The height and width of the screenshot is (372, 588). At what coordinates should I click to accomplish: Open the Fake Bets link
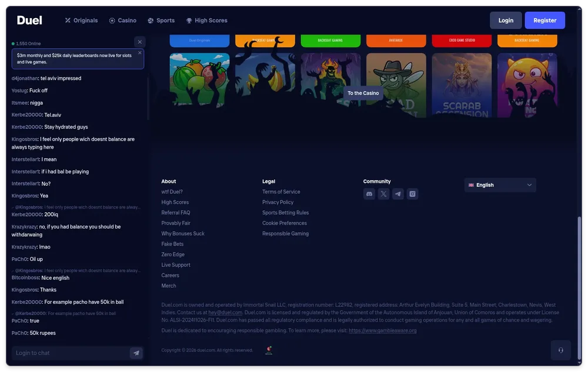172,244
